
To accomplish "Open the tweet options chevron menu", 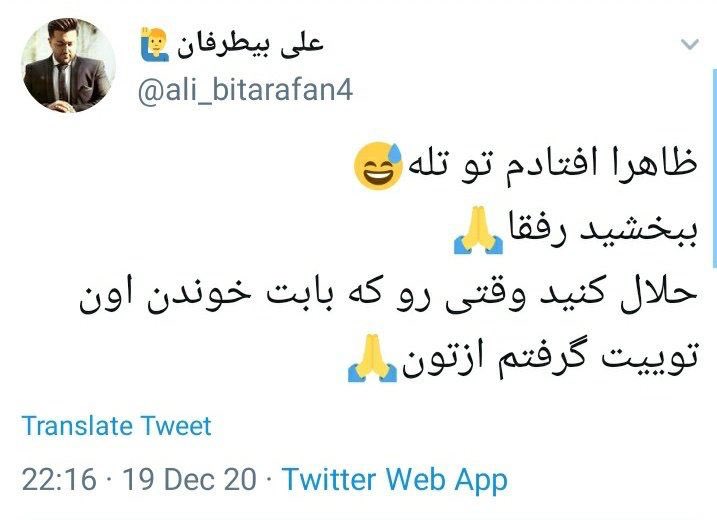I will pos(690,44).
